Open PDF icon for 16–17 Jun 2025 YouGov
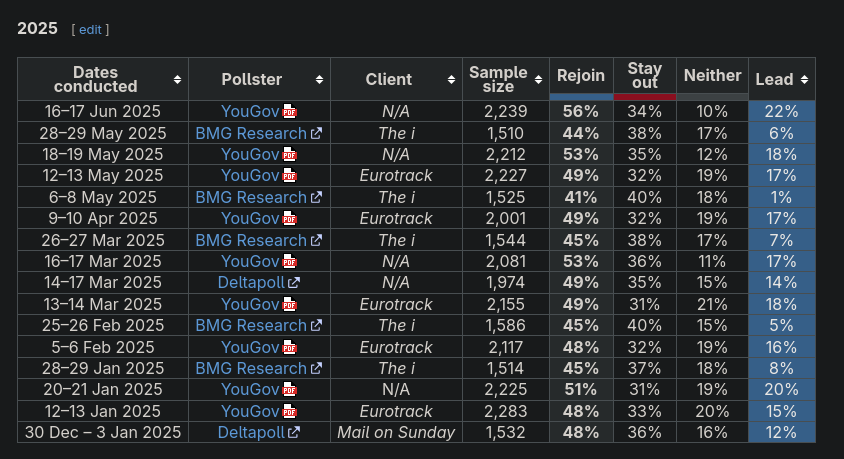This screenshot has width=844, height=459. pyautogui.click(x=290, y=111)
